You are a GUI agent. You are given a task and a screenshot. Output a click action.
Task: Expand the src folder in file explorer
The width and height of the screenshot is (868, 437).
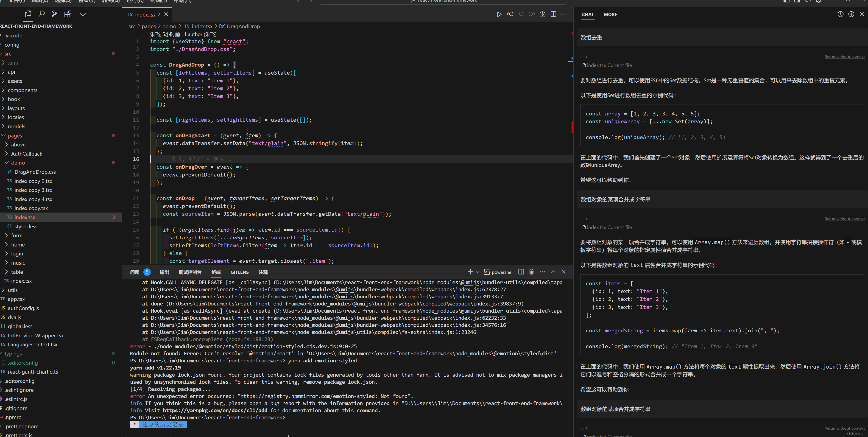pos(8,53)
